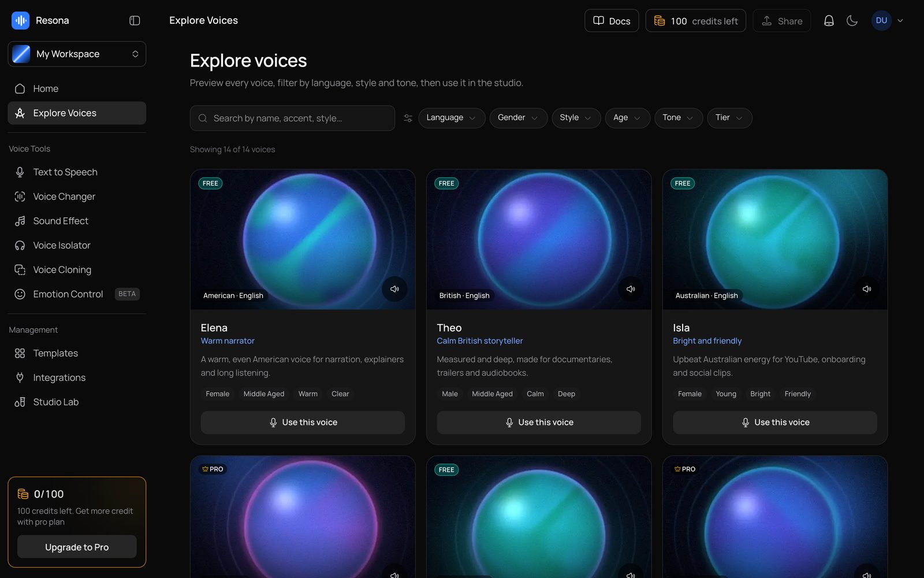Preview Theo voice with speaker icon
Screen dimensions: 924x578
coord(631,289)
